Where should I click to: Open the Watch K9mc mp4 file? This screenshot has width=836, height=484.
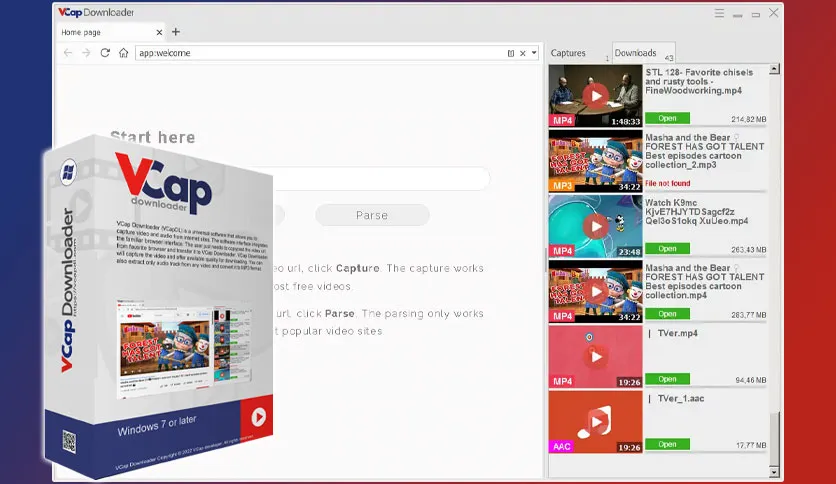(668, 249)
